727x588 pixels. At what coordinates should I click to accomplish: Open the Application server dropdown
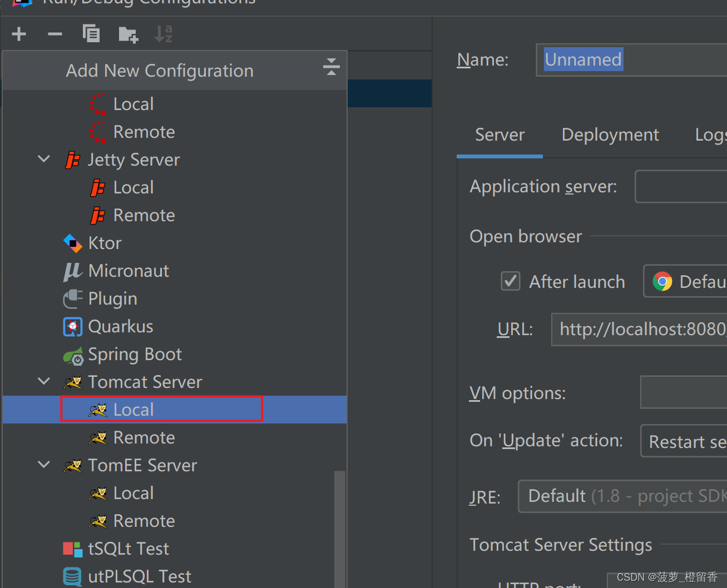(x=681, y=187)
